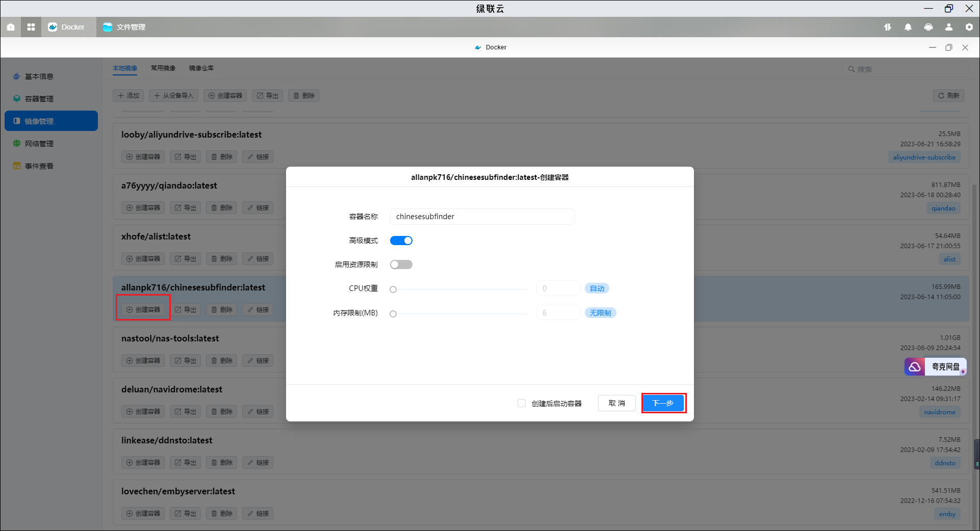Check the start container after creation checkbox
This screenshot has height=531, width=980.
[x=522, y=403]
